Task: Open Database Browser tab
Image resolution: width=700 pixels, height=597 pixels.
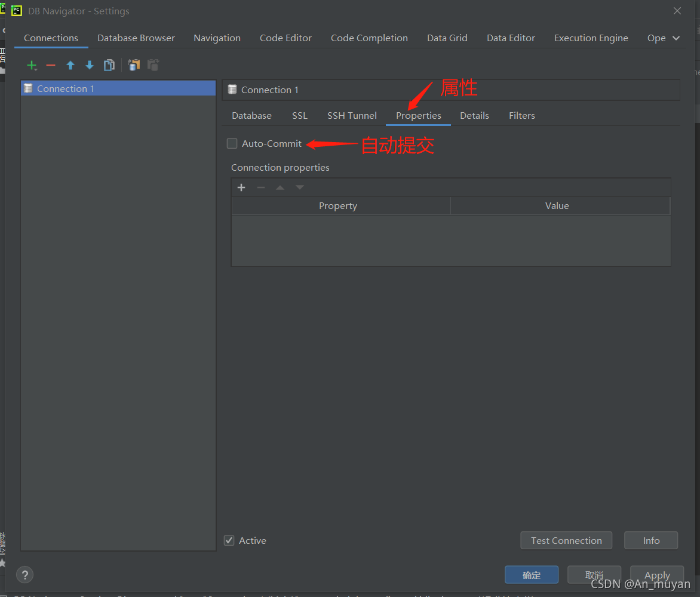Action: click(x=136, y=38)
